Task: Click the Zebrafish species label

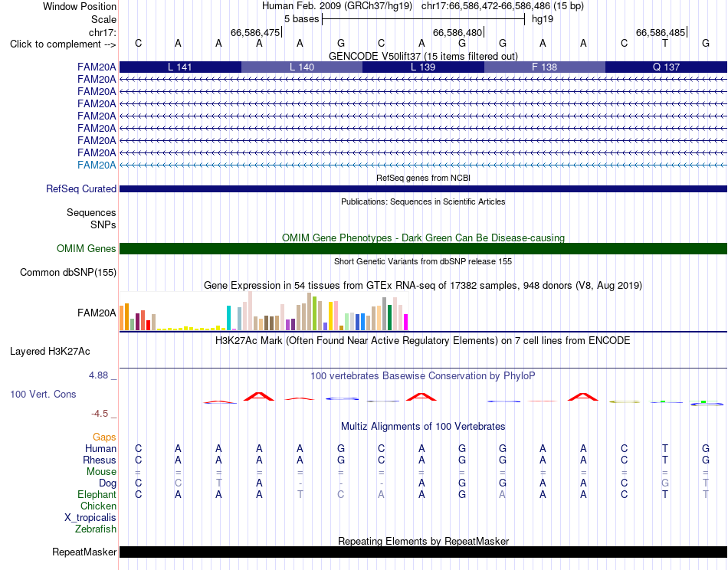Action: 96,529
